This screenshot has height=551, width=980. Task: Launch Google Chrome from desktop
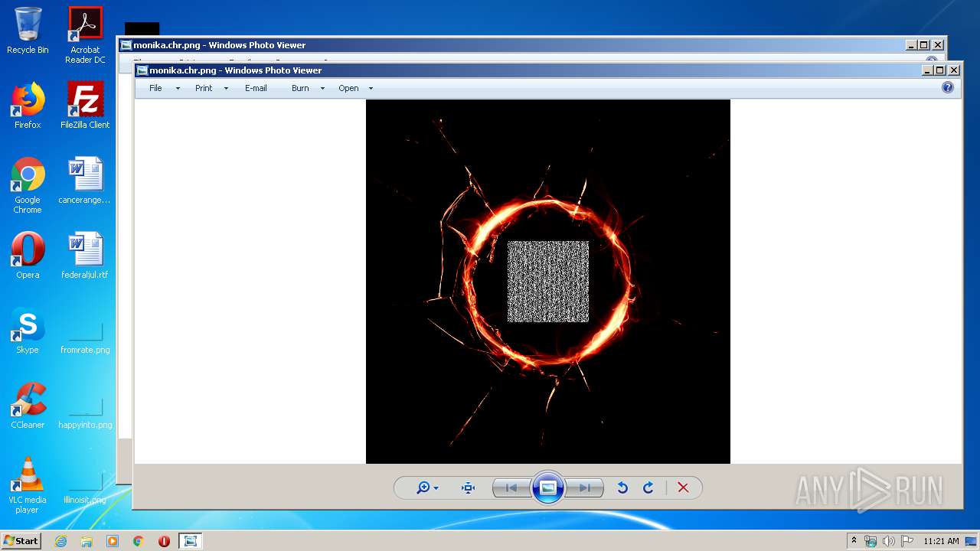point(28,185)
